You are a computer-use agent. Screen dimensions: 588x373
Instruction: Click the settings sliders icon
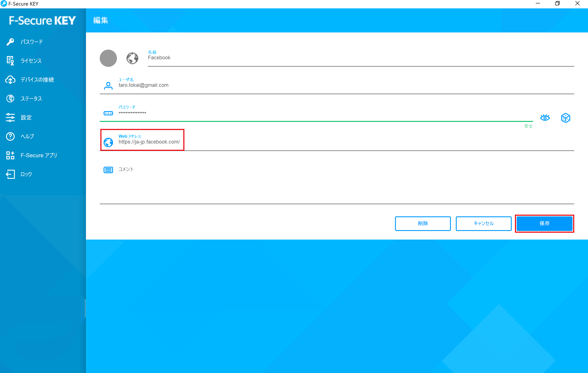click(x=10, y=117)
